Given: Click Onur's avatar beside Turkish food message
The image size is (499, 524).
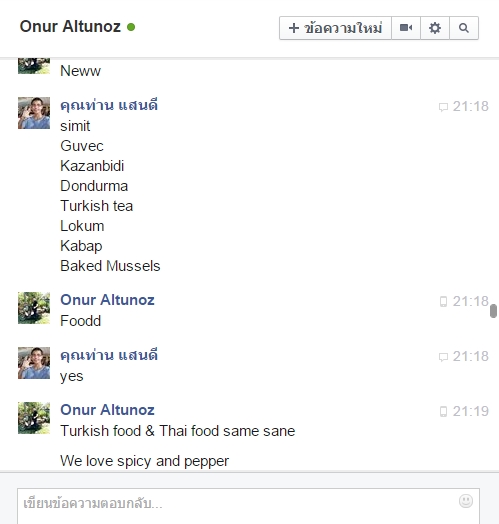Looking at the screenshot, I should pyautogui.click(x=34, y=418).
